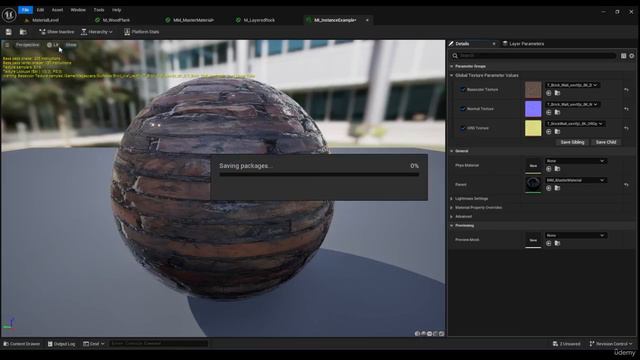This screenshot has width=640, height=360.
Task: Open the Content Drawer
Action: coord(22,344)
